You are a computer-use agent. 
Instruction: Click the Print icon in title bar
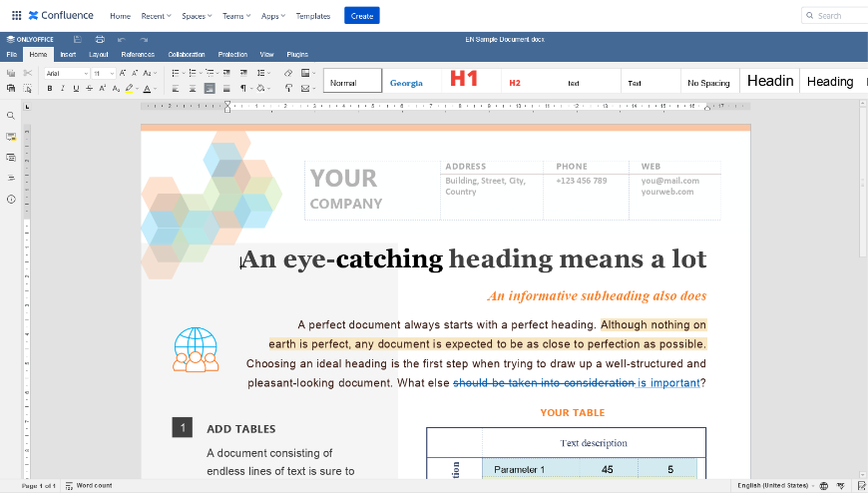(98, 40)
